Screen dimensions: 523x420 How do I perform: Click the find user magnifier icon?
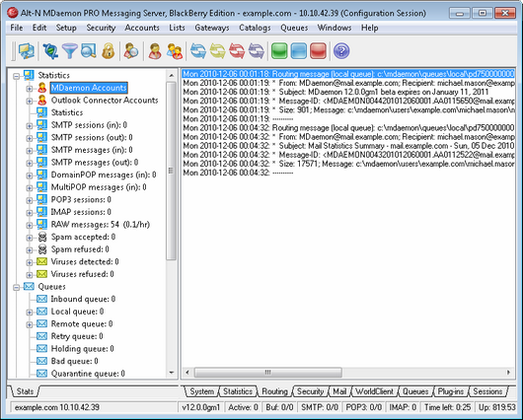click(x=131, y=51)
